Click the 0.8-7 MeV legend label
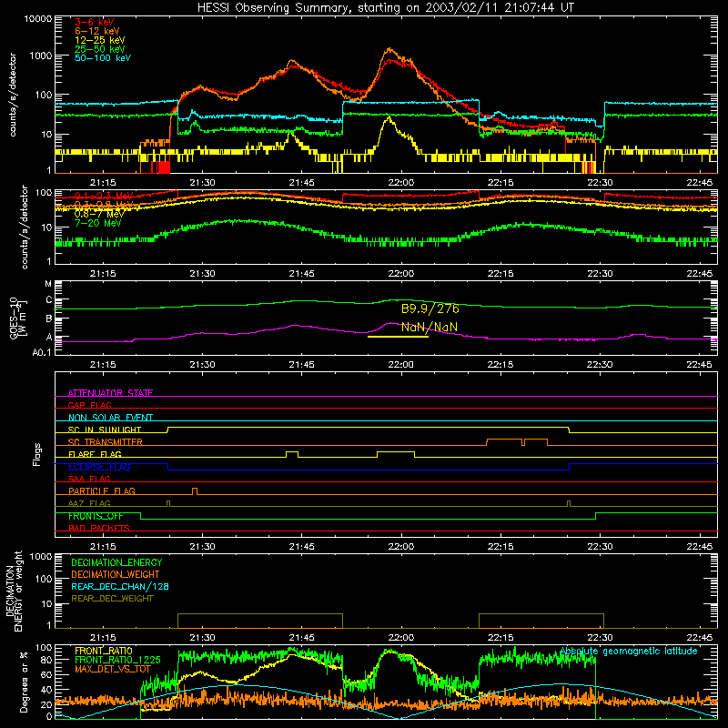Image resolution: width=728 pixels, height=728 pixels. click(99, 214)
